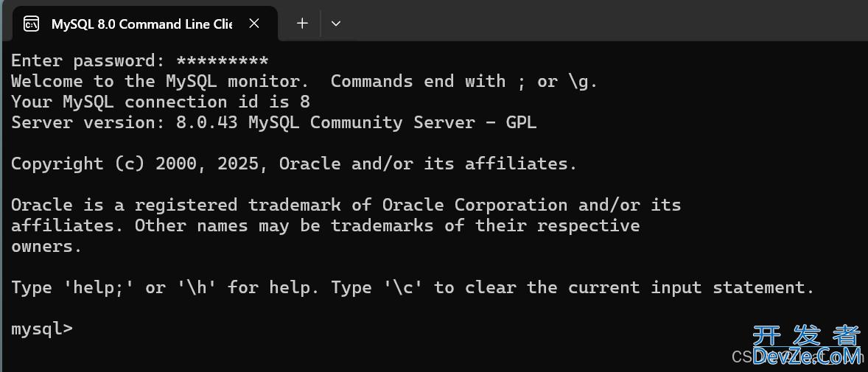This screenshot has width=868, height=372.
Task: Click the DevZe.CoM watermark text
Action: (x=806, y=357)
